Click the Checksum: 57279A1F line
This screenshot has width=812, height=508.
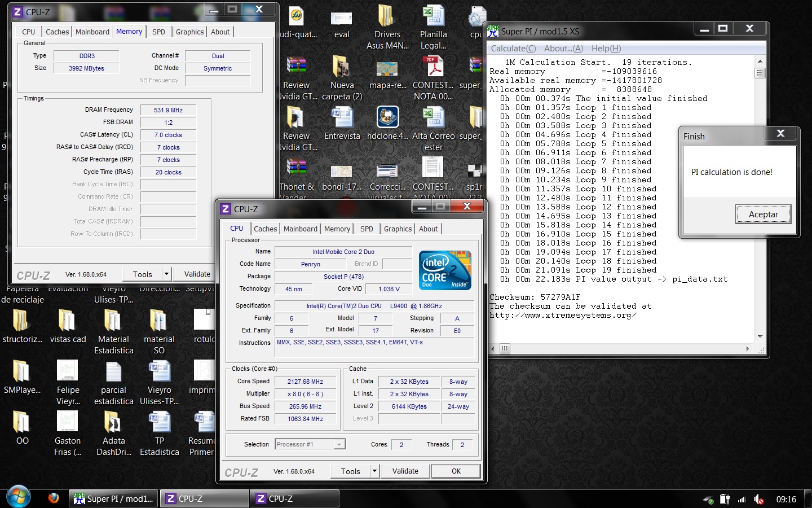coord(535,297)
